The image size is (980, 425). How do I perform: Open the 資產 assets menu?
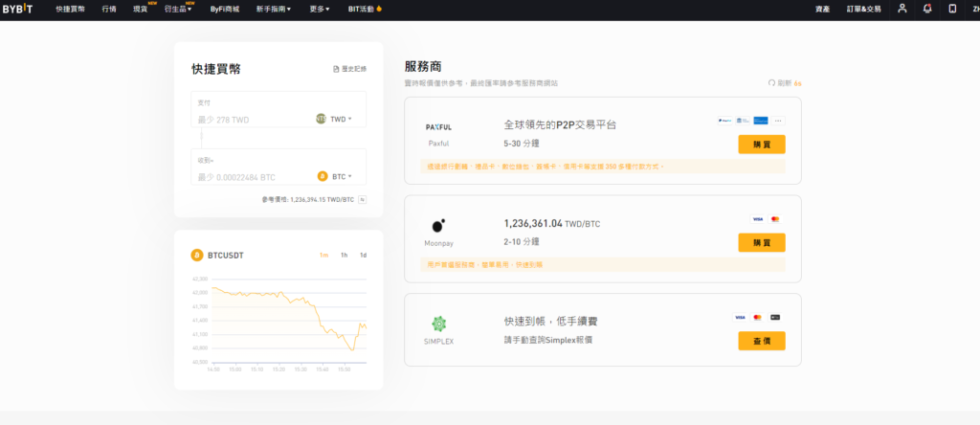(x=822, y=10)
